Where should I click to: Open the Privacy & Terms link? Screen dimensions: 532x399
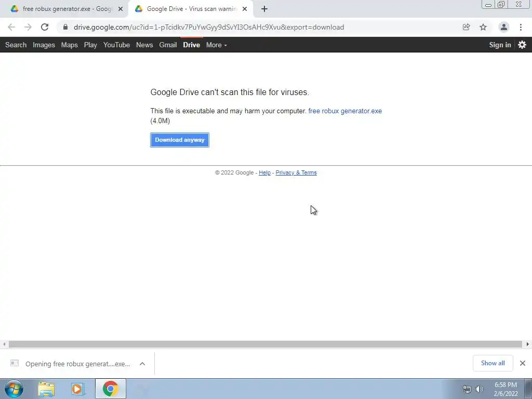296,172
